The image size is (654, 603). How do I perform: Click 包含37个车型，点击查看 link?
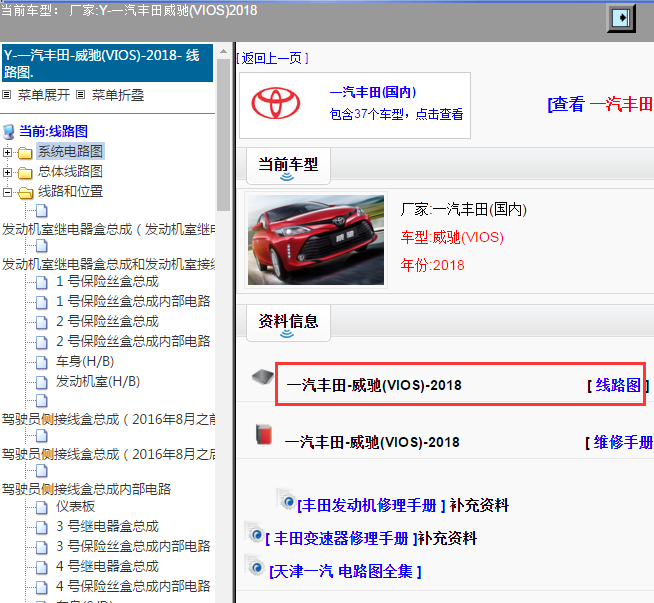[x=396, y=114]
